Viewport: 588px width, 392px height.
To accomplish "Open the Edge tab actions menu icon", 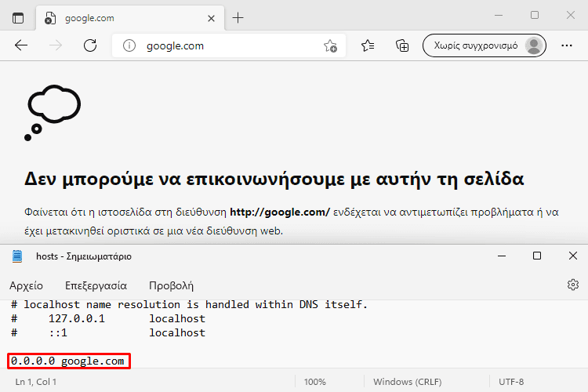I will (x=17, y=17).
